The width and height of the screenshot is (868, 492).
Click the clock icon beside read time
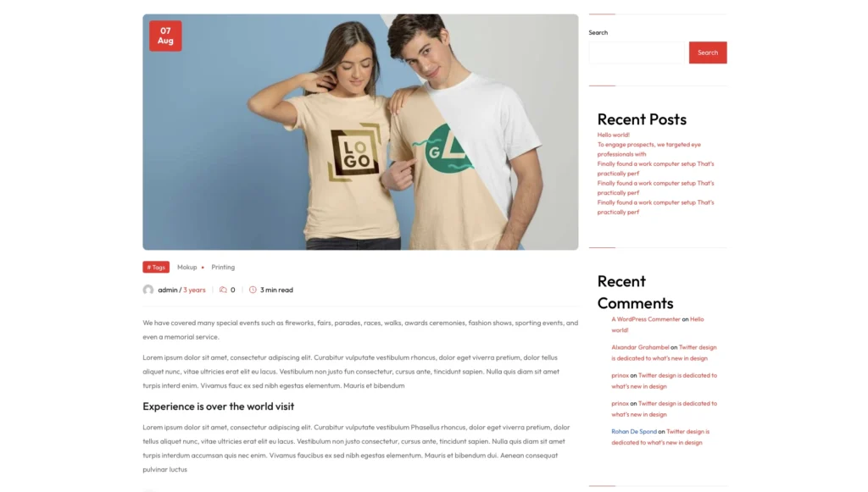[x=253, y=290]
